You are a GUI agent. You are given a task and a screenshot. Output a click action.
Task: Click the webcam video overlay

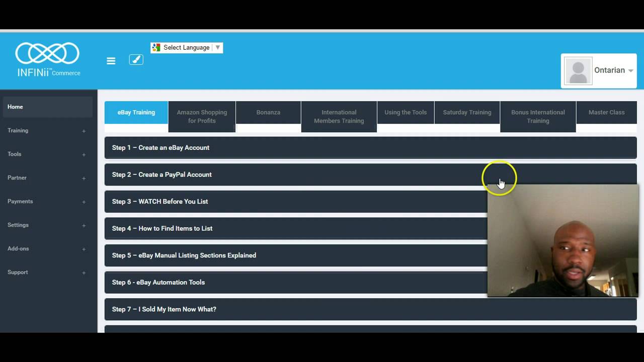tap(563, 240)
